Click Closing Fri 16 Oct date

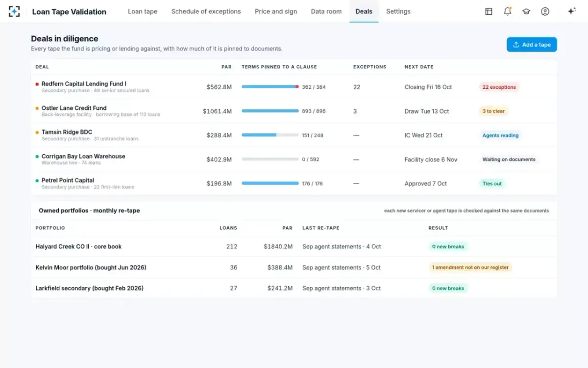point(428,87)
